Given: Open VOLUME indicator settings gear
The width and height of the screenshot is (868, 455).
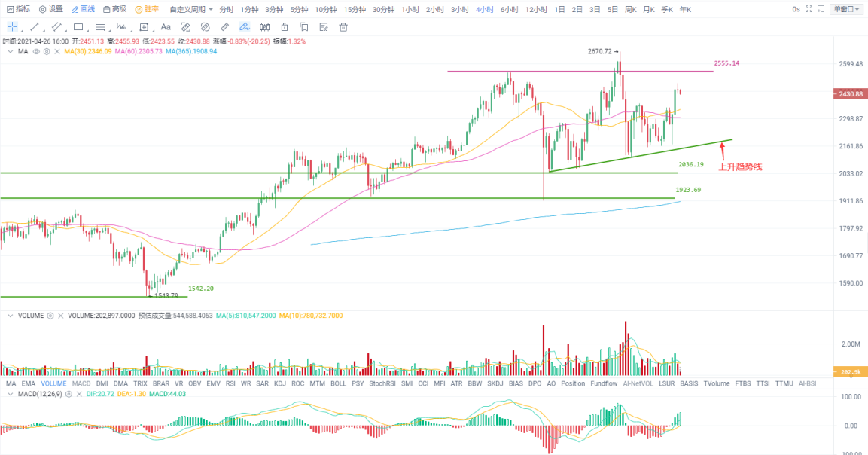Looking at the screenshot, I should point(50,316).
